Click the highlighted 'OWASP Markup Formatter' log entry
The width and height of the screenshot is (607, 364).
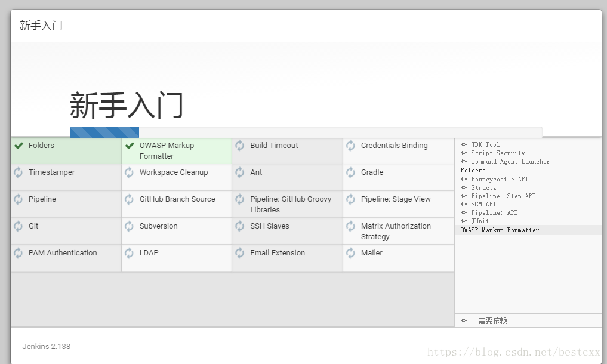[500, 230]
